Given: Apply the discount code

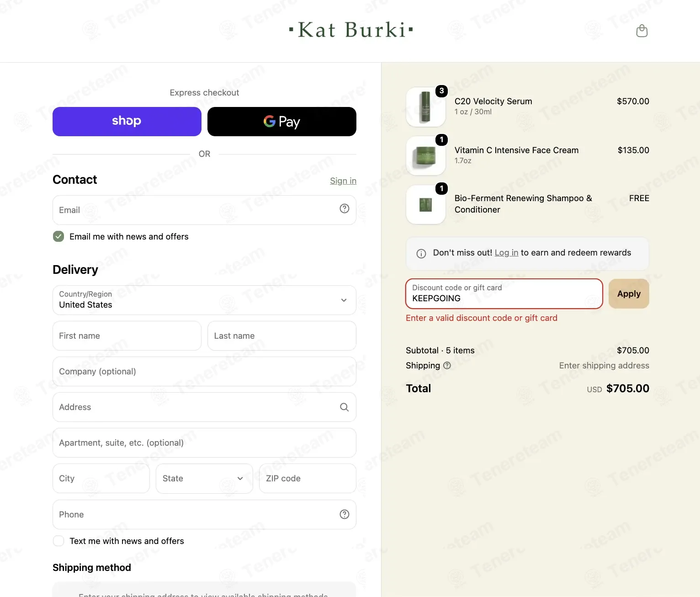Looking at the screenshot, I should [629, 293].
